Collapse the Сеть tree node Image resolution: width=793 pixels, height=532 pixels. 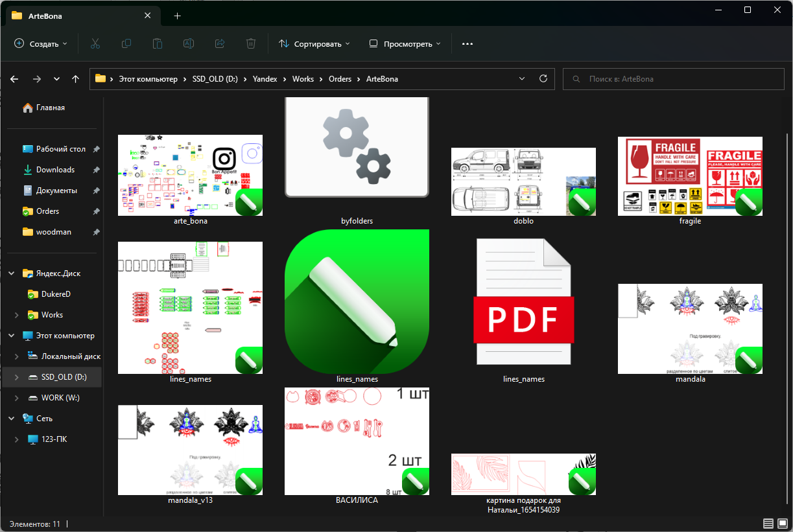point(11,419)
